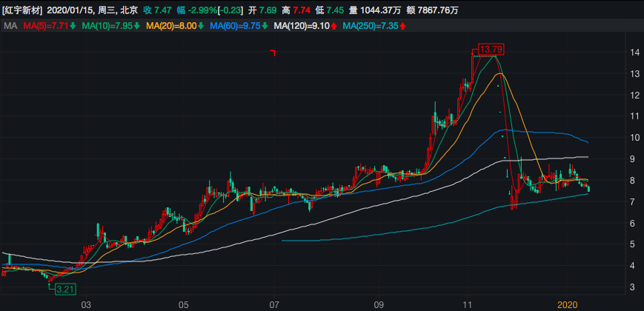Image resolution: width=644 pixels, height=311 pixels.
Task: Toggle the orange MA(20) indicator label
Action: [x=171, y=27]
